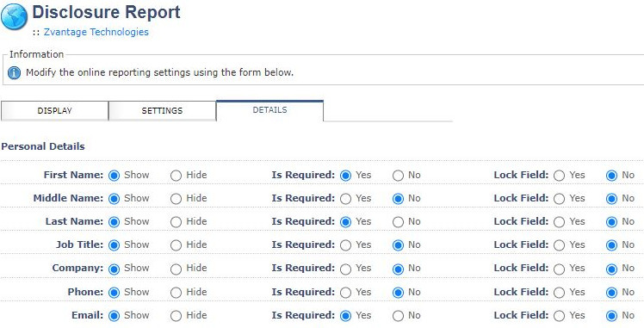Set Middle Name Is Required to Yes
This screenshot has height=328, width=644.
tap(346, 199)
